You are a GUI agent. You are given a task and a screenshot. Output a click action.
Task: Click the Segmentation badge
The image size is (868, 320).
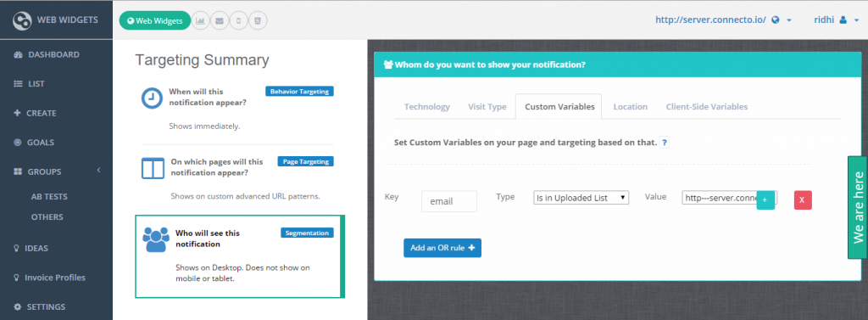click(307, 233)
